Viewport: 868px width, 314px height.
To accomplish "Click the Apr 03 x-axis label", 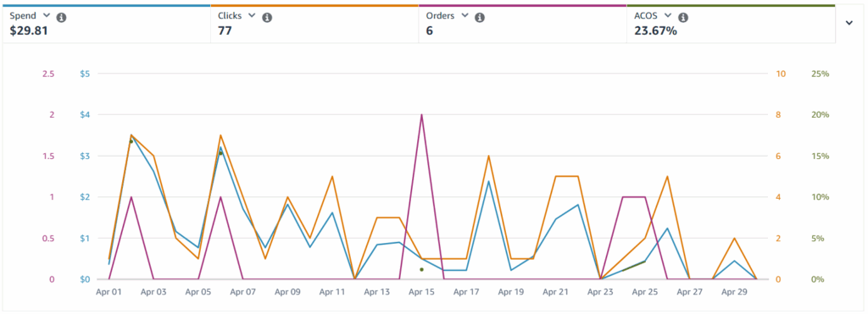I will coord(153,291).
